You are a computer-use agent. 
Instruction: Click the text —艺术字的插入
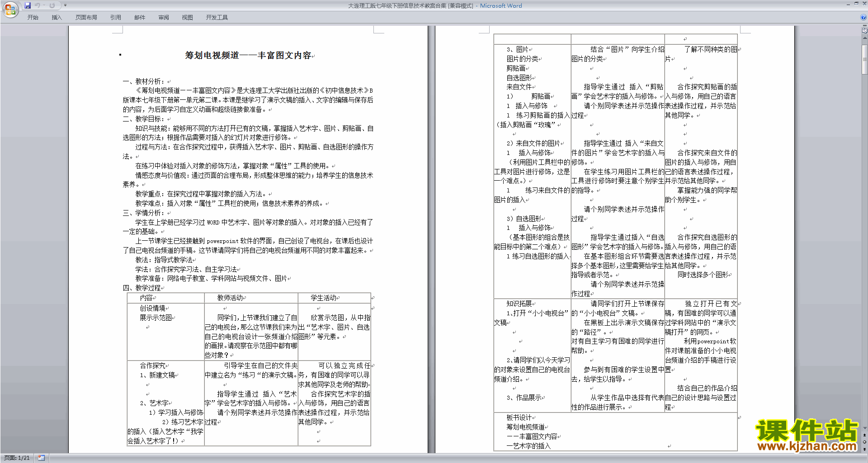528,446
